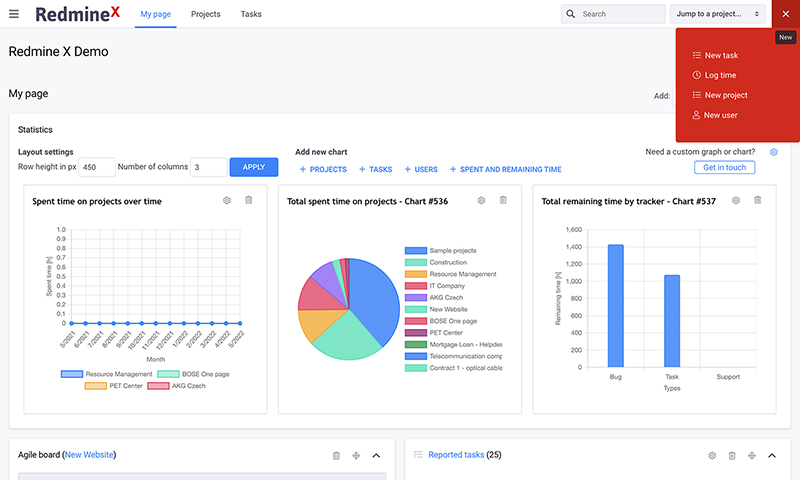Select Log time menu entry
The width and height of the screenshot is (800, 480).
[720, 75]
